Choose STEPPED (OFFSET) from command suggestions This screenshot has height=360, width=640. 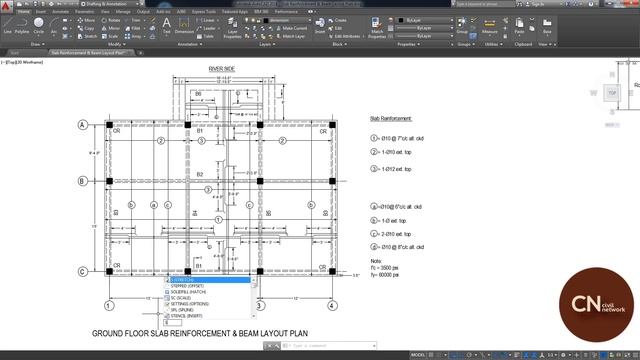[208, 286]
